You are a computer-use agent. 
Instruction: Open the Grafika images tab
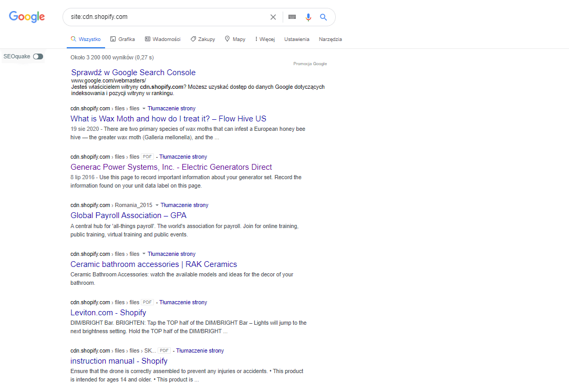click(122, 39)
